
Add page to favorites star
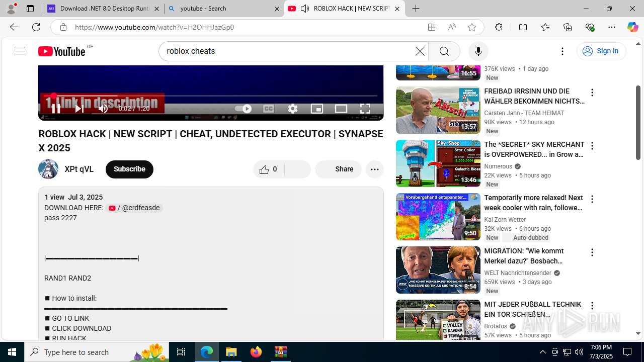(x=472, y=27)
